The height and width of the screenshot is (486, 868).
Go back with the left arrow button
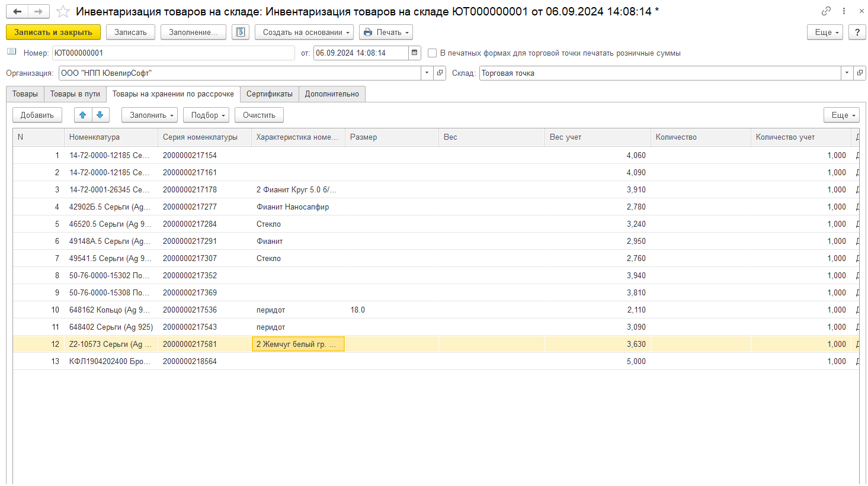[17, 11]
